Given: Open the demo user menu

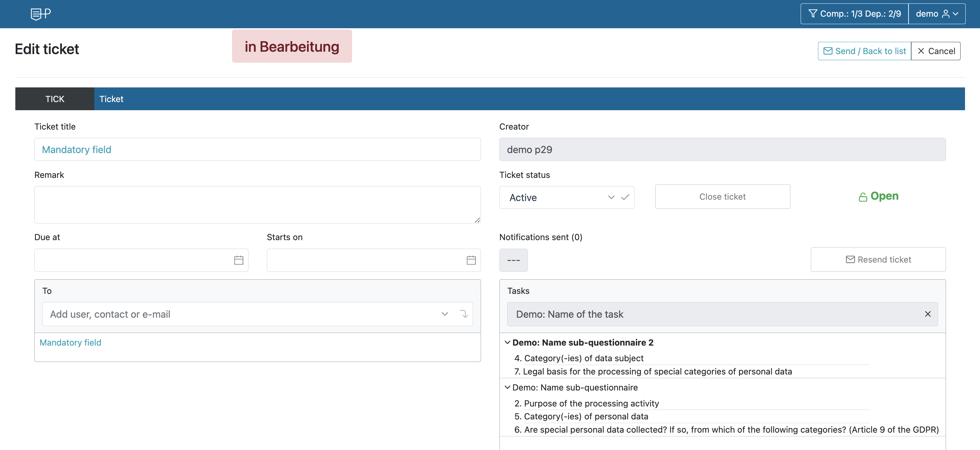Looking at the screenshot, I should 937,14.
